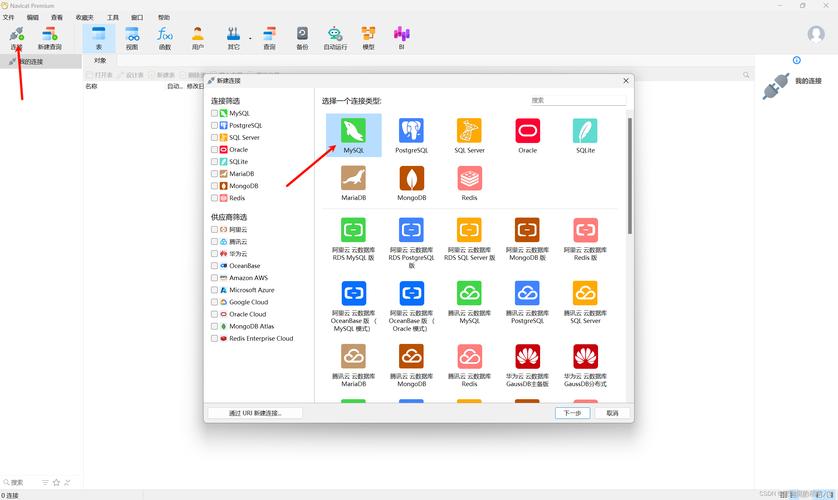838x500 pixels.
Task: Click the 连接 (Connection) toolbar icon
Action: pos(17,38)
